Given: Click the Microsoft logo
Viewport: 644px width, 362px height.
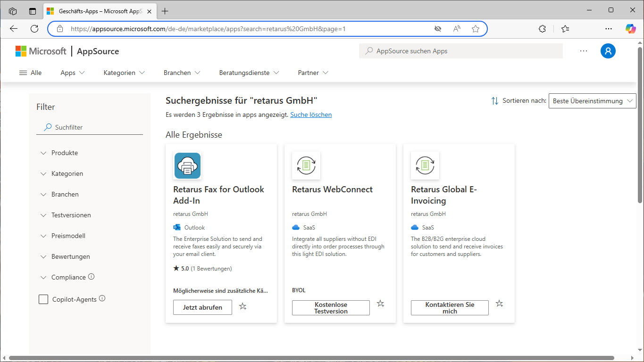Looking at the screenshot, I should point(41,51).
